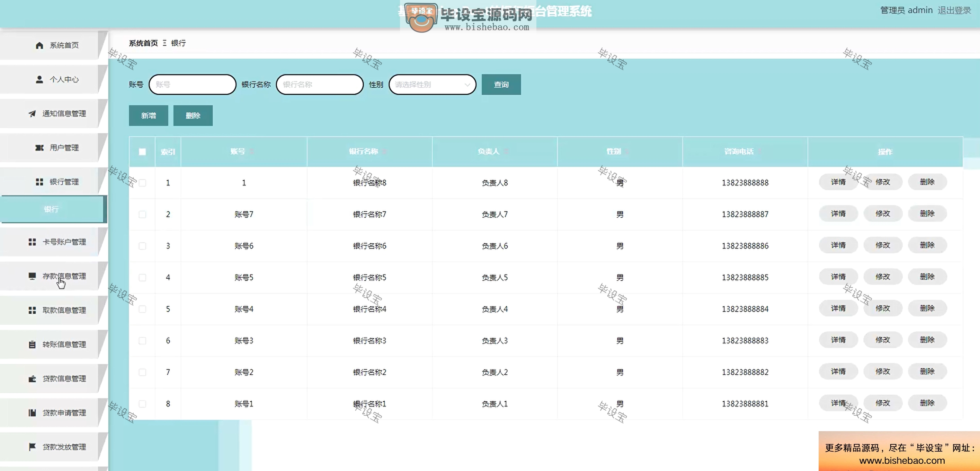This screenshot has height=471, width=980.
Task: Expand 用户管理 menu
Action: point(53,147)
